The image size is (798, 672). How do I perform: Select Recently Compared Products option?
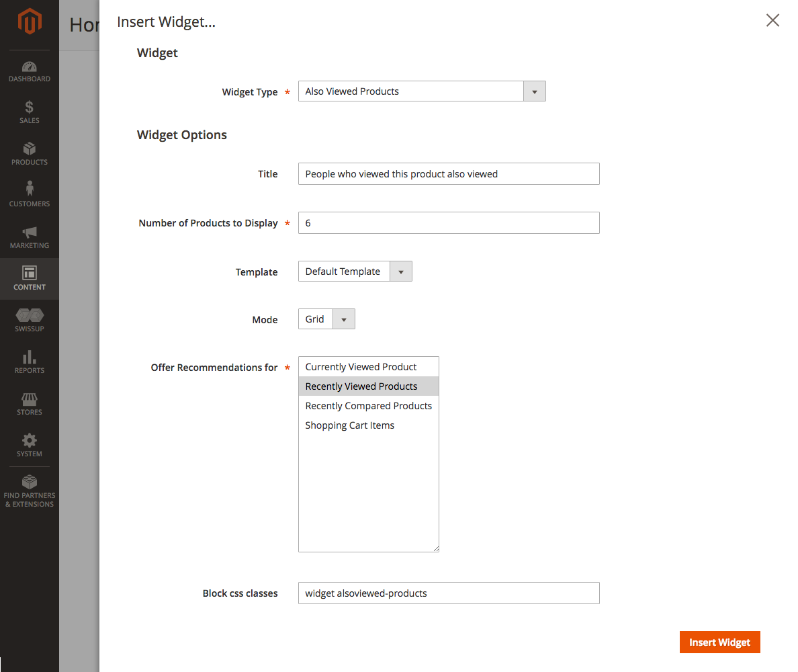point(369,406)
